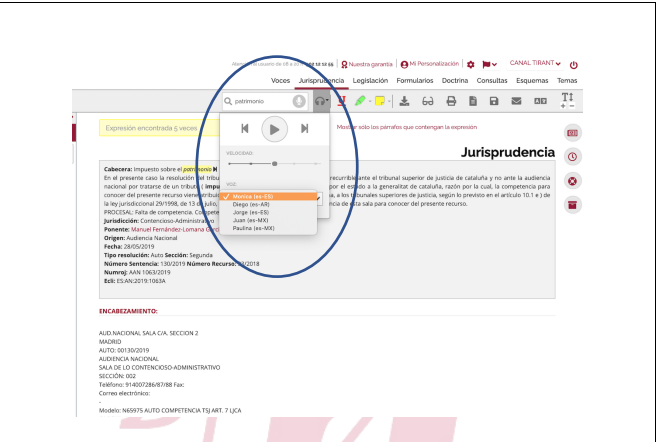This screenshot has width=656, height=442.
Task: Choose Paulina (es-MX) from voice list
Action: 254,228
